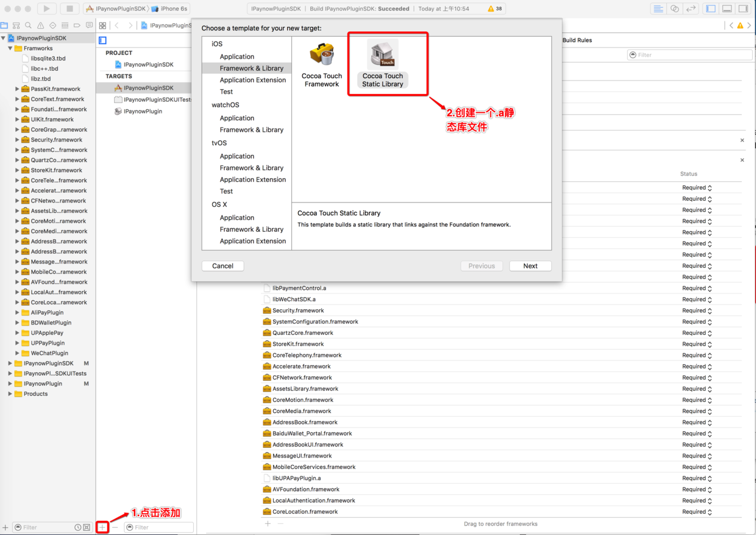Open status popup for libWeChatSDK.a

[697, 300]
